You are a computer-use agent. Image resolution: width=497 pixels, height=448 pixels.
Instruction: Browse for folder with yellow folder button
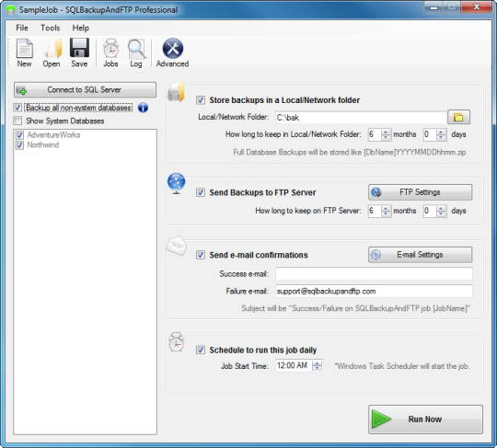(458, 117)
